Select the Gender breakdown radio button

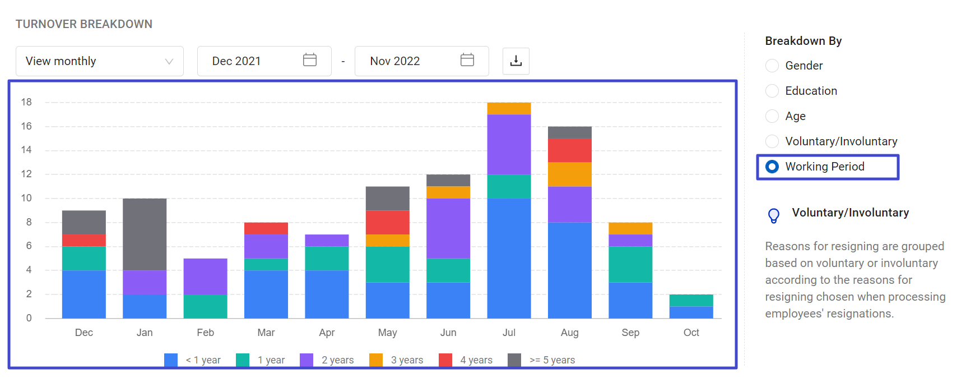772,66
